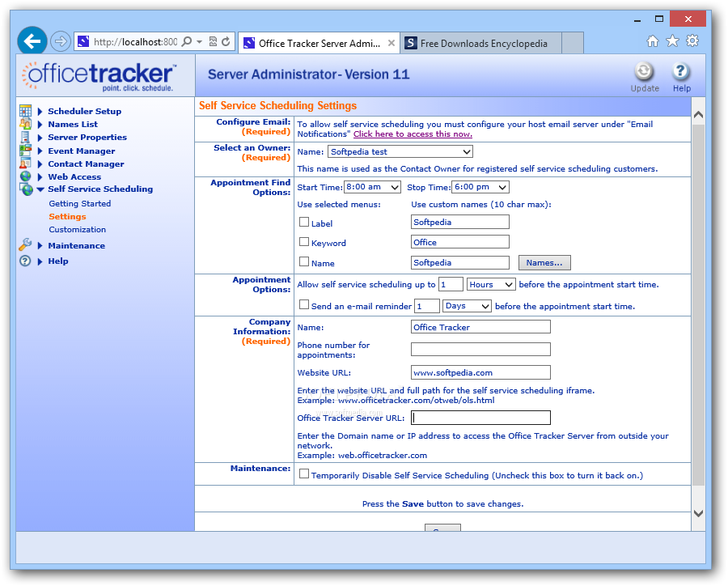Click the Office Tracker Server URL field

480,418
